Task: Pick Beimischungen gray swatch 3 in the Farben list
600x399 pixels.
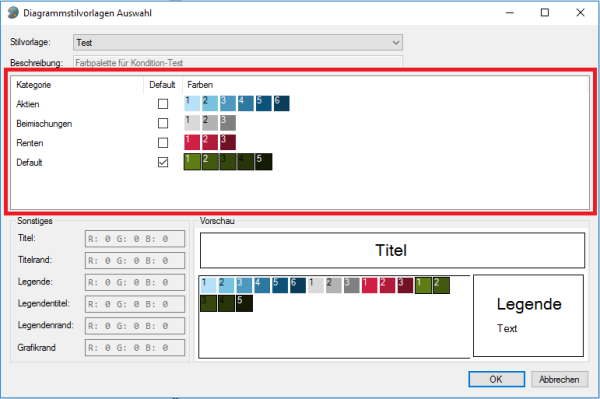Action: coord(228,123)
